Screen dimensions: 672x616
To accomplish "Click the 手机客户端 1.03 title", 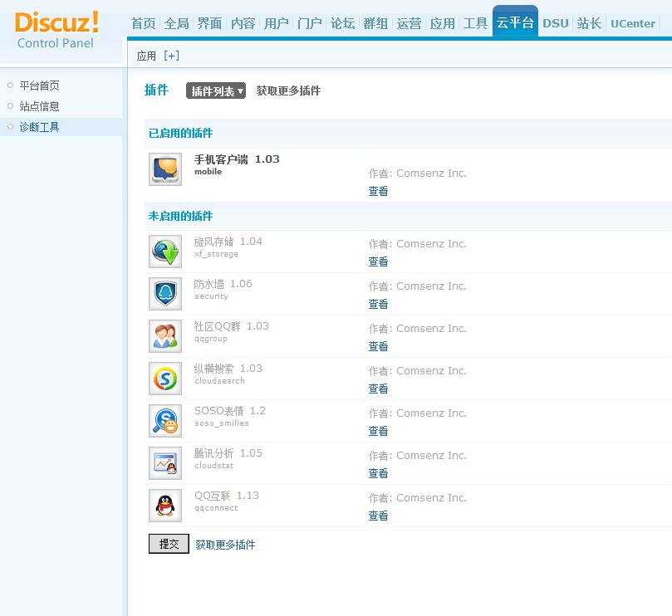I will click(x=237, y=159).
